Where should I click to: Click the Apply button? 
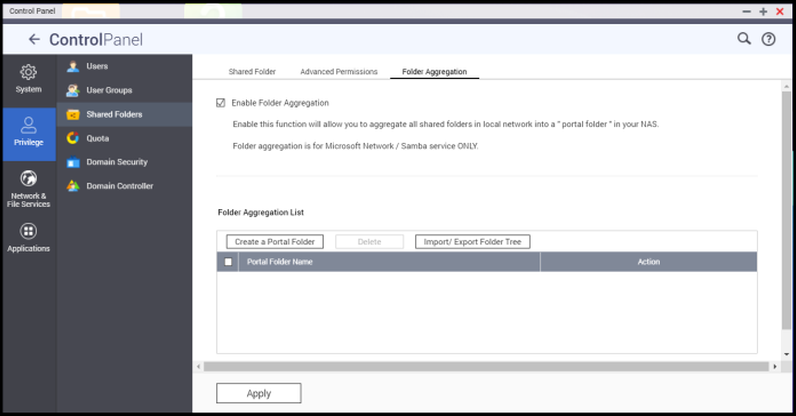point(258,393)
